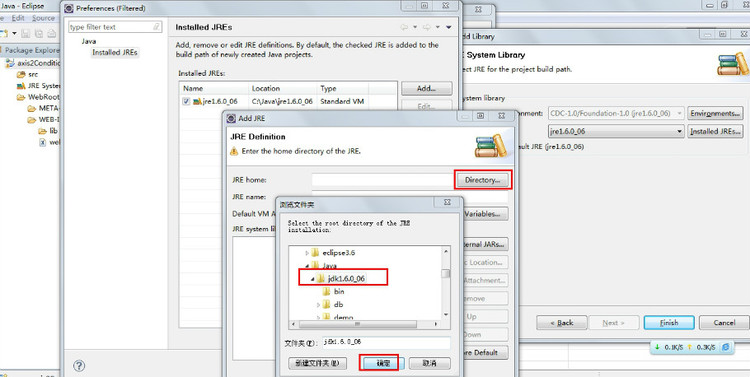Click the Save icon in Eclipse toolbar
Viewport: 750px width, 377px height.
click(26, 33)
